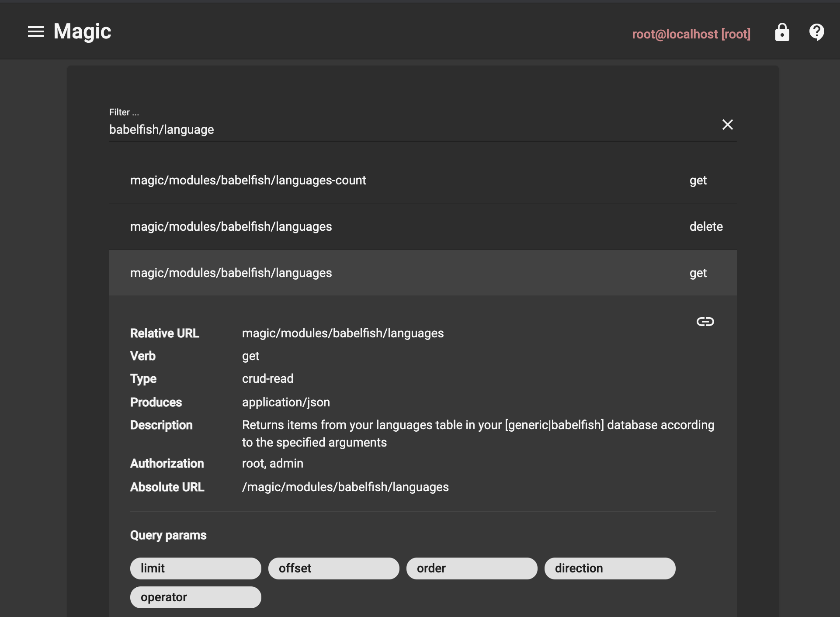This screenshot has height=617, width=840.
Task: Expand the languages-count get endpoint
Action: 248,180
